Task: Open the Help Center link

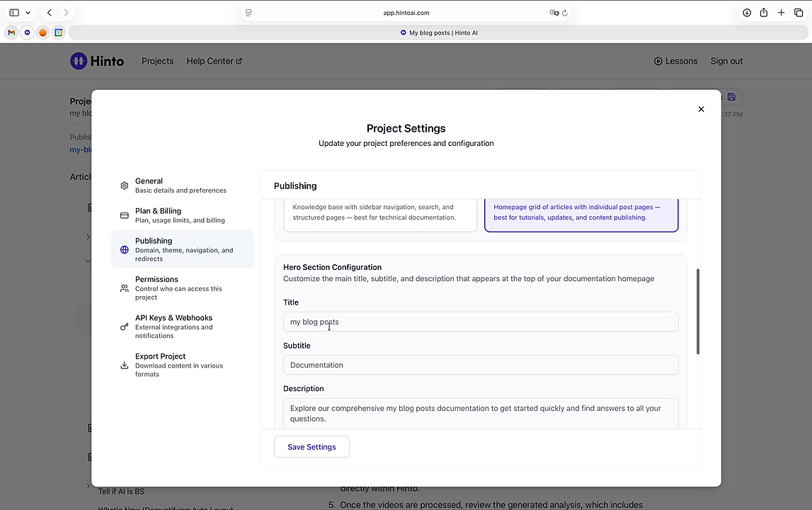Action: coord(214,61)
